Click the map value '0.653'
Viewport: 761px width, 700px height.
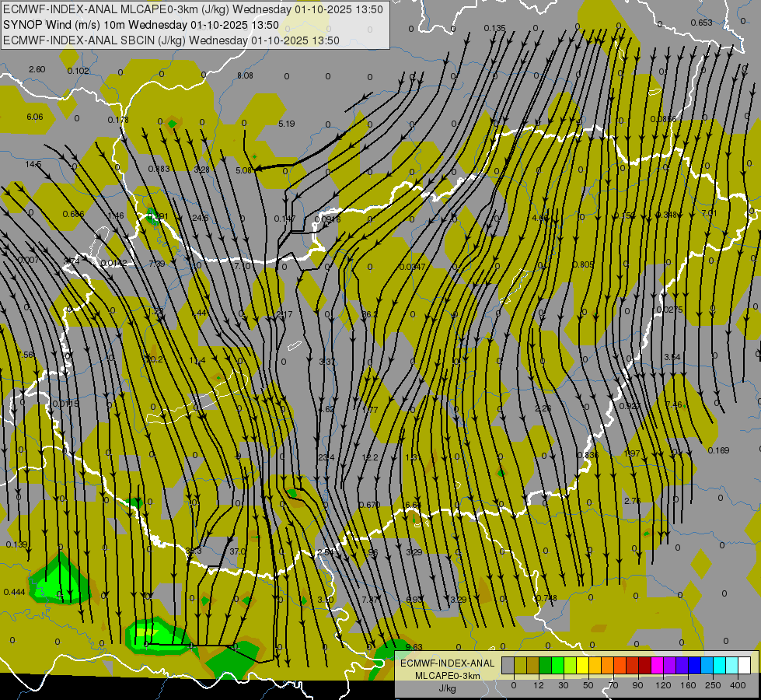[701, 23]
